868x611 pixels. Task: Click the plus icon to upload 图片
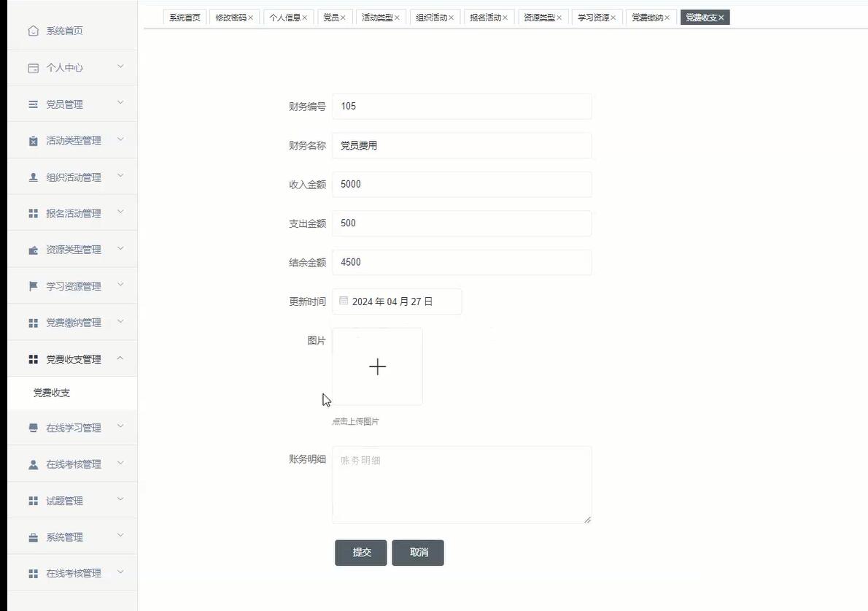tap(377, 366)
